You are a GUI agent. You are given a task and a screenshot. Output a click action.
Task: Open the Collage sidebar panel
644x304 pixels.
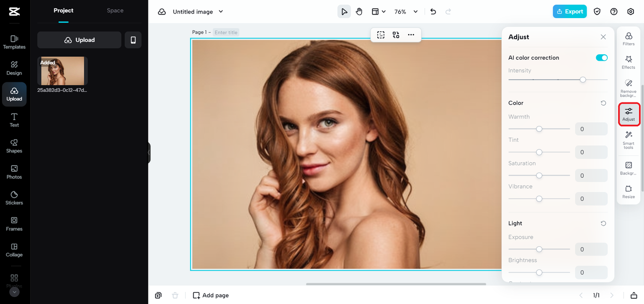point(14,250)
